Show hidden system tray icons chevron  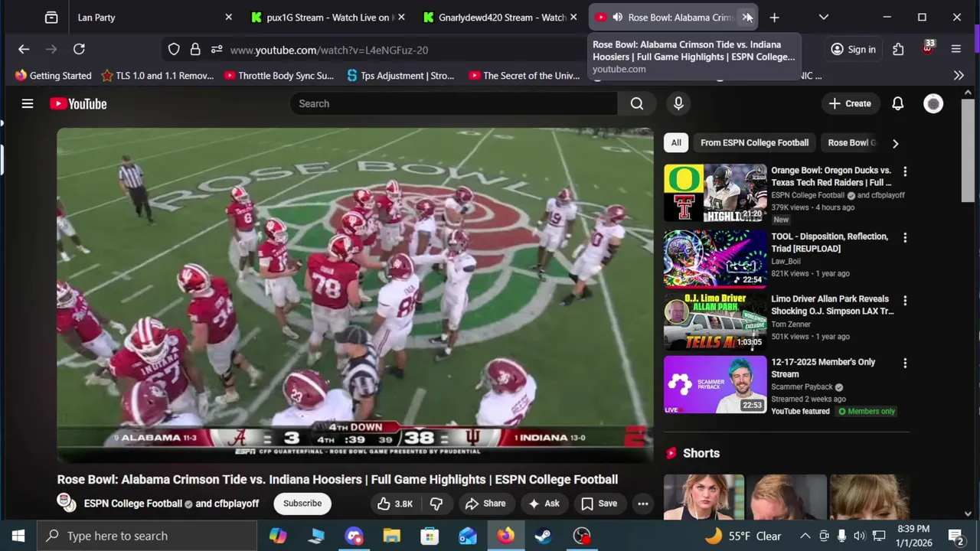coord(805,536)
